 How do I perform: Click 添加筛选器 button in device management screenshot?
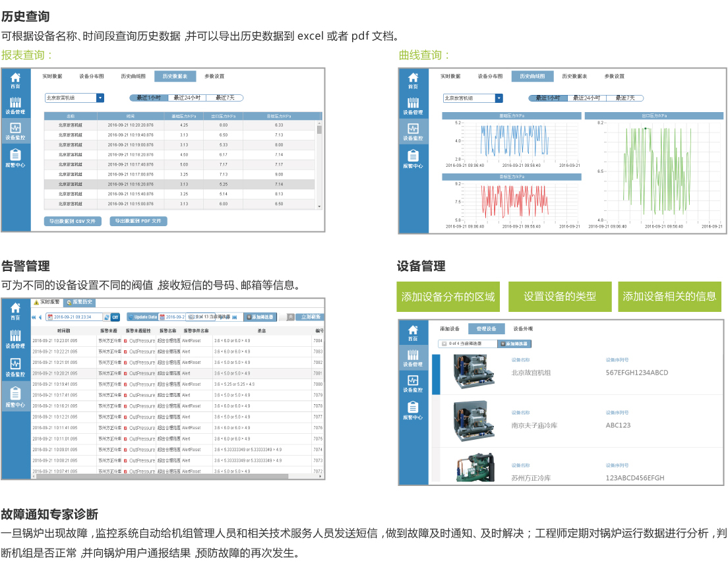(x=514, y=344)
